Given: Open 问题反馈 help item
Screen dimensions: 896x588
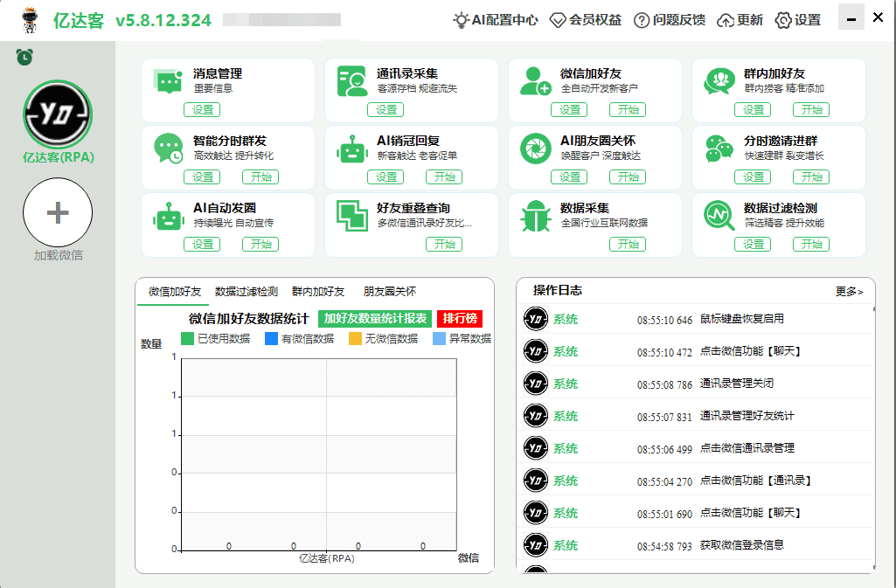Looking at the screenshot, I should point(670,20).
